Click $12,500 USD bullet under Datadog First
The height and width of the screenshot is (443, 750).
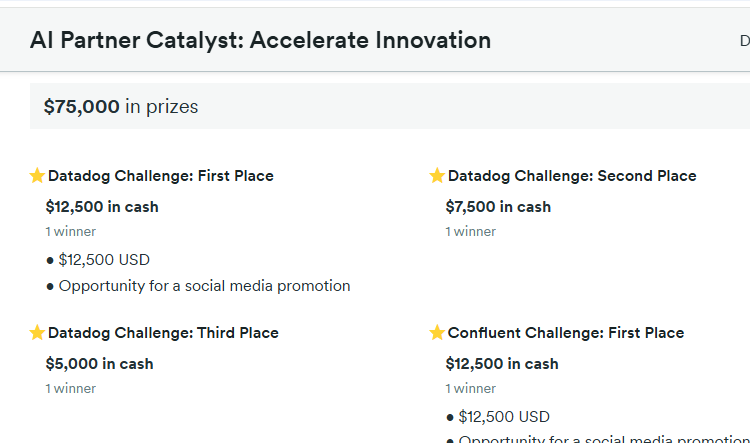point(104,260)
